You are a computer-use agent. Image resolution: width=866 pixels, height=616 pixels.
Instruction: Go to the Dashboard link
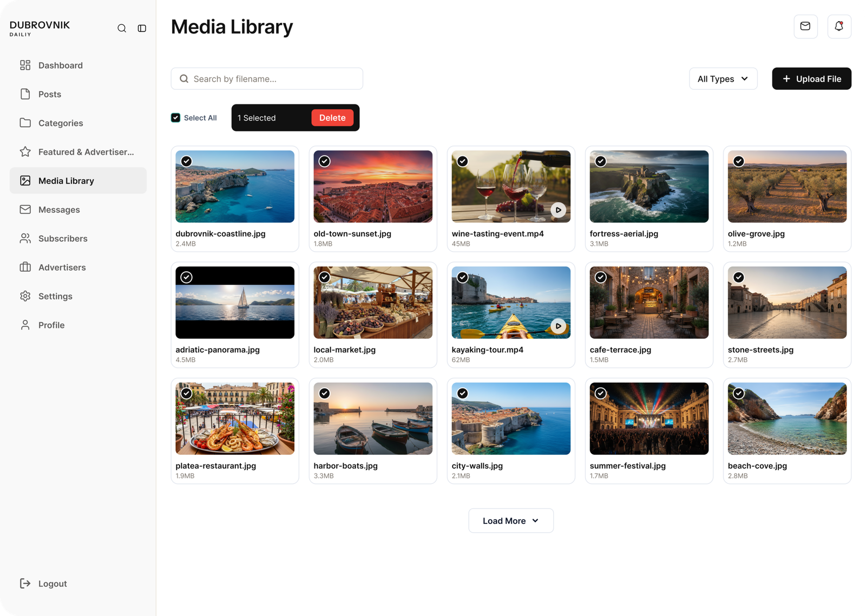78,65
